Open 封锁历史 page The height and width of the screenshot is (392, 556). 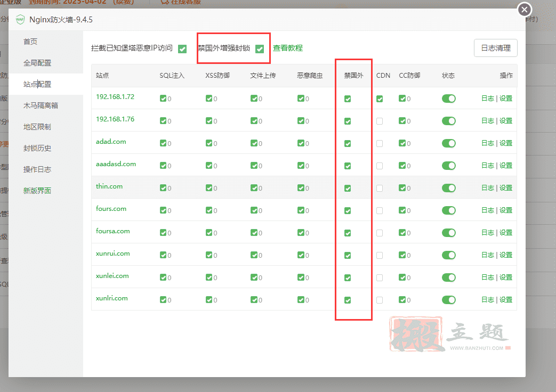[x=37, y=148]
